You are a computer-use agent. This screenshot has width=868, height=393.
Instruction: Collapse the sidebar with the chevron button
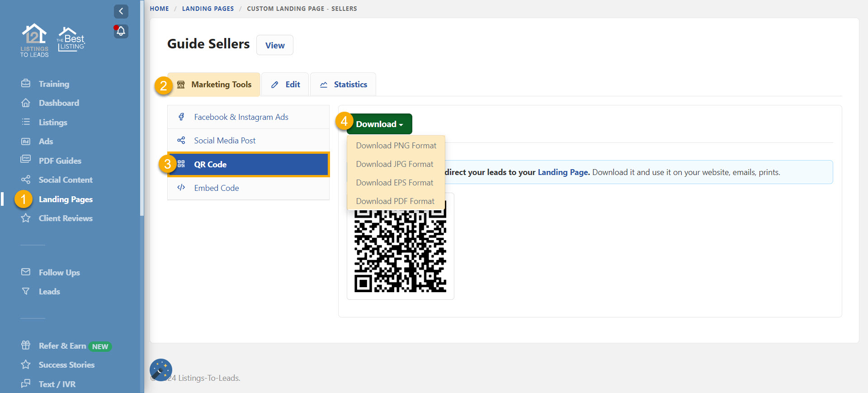(121, 11)
